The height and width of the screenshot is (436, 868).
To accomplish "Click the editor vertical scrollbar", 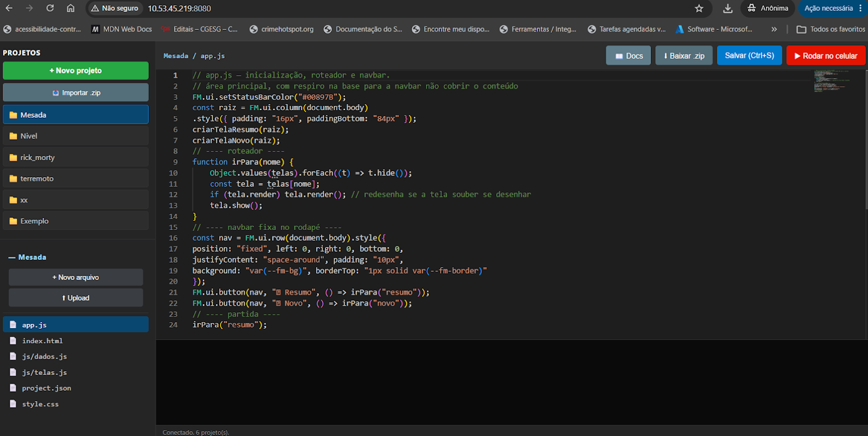I will (865, 140).
